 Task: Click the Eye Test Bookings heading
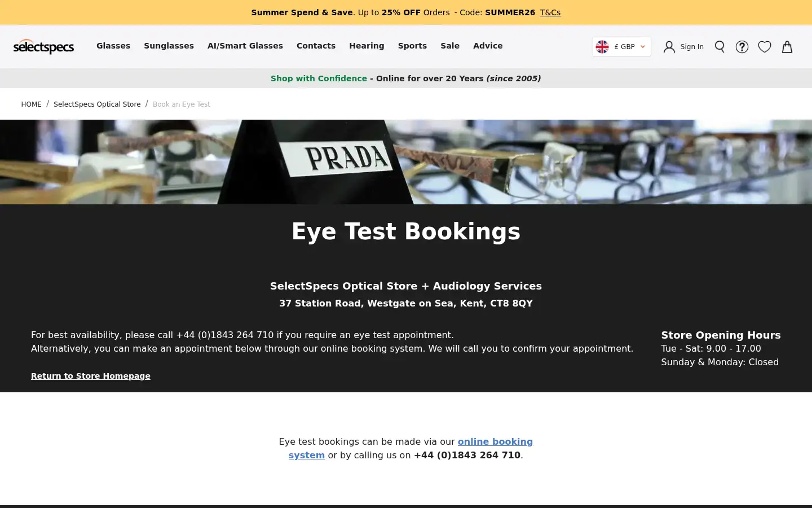(x=406, y=231)
